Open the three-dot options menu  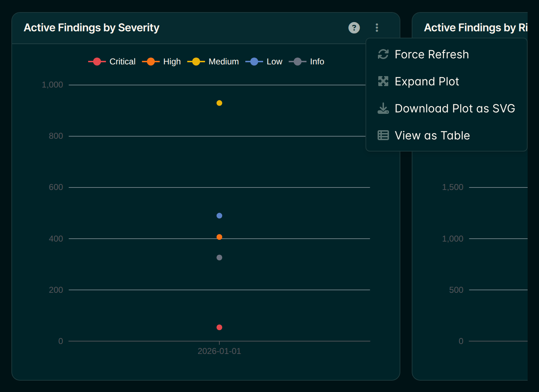point(377,28)
